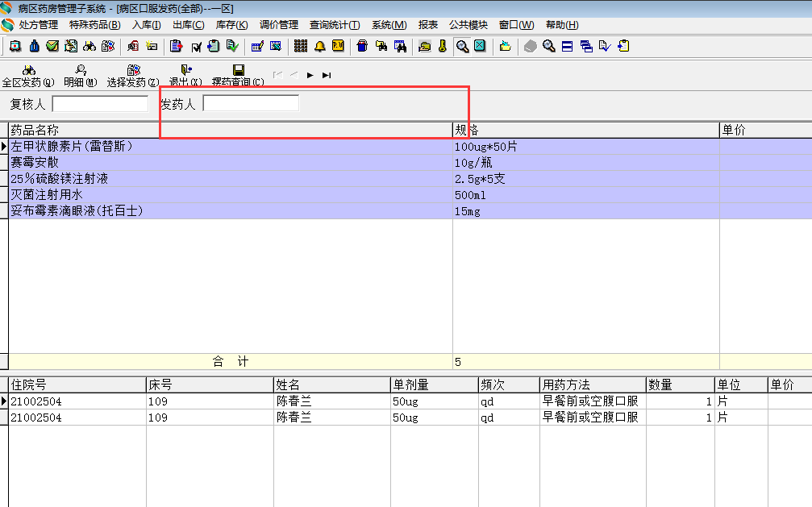Open the 特殊药品(B) menu
812x507 pixels.
coord(95,25)
